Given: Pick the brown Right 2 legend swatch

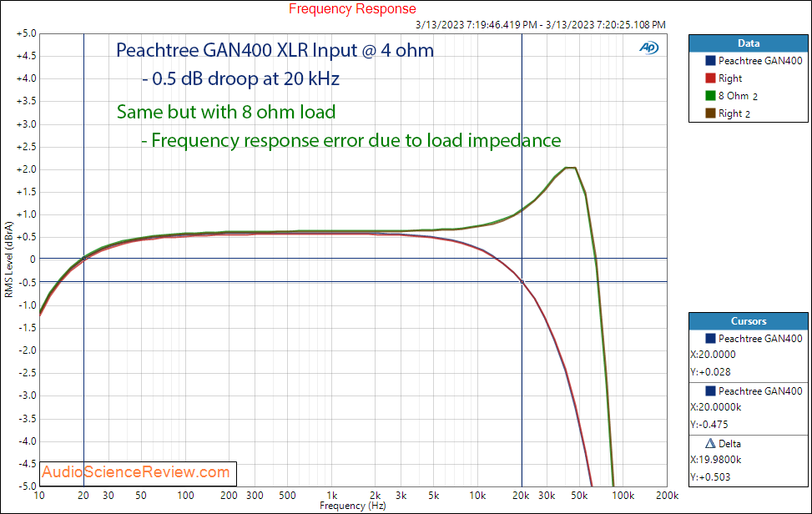Looking at the screenshot, I should (x=710, y=113).
